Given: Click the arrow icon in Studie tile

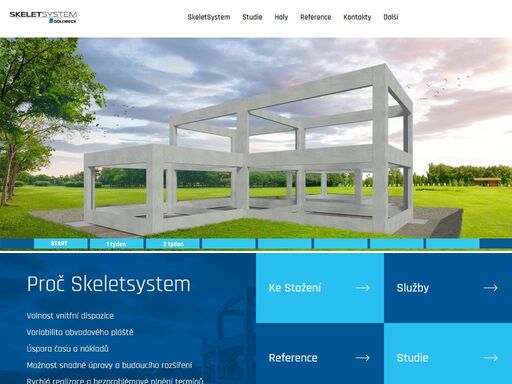Looking at the screenshot, I should click(x=490, y=358).
